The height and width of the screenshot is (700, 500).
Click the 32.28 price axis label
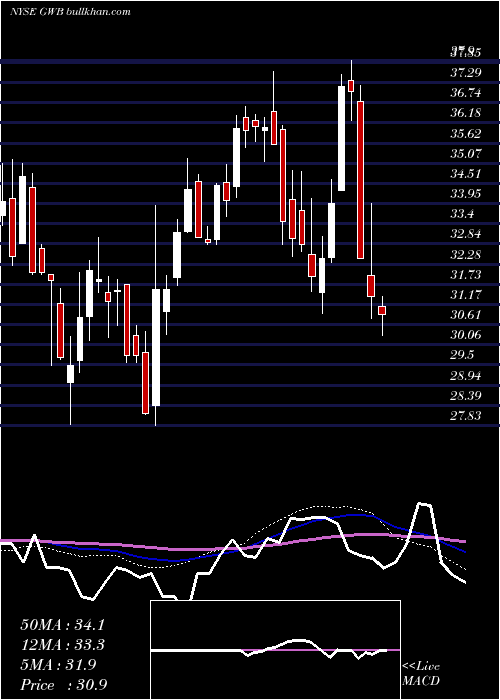coord(466,254)
